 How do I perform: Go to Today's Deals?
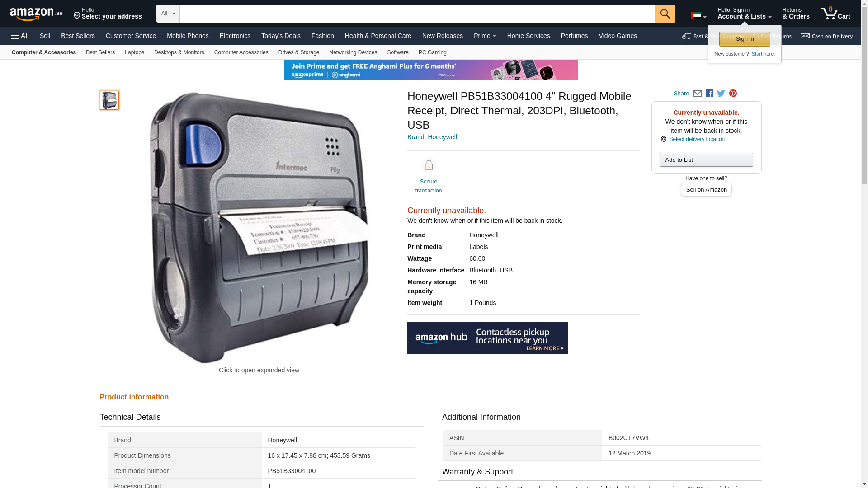tap(281, 36)
